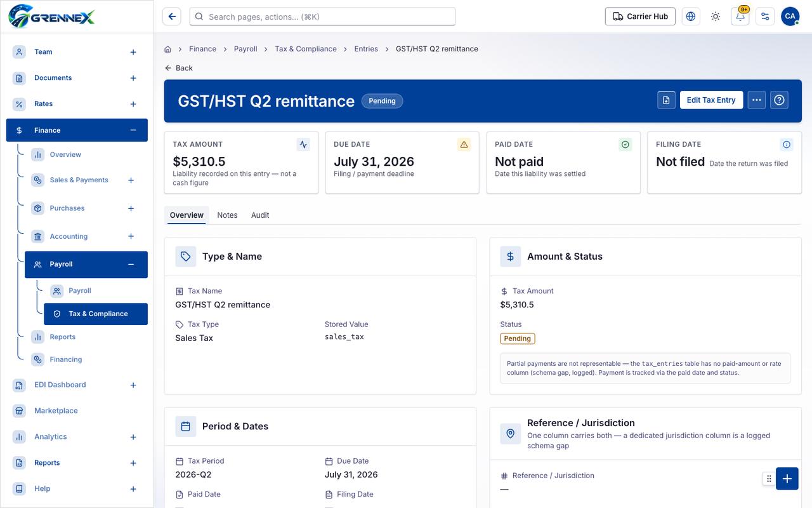Open the language globe icon

tap(691, 17)
